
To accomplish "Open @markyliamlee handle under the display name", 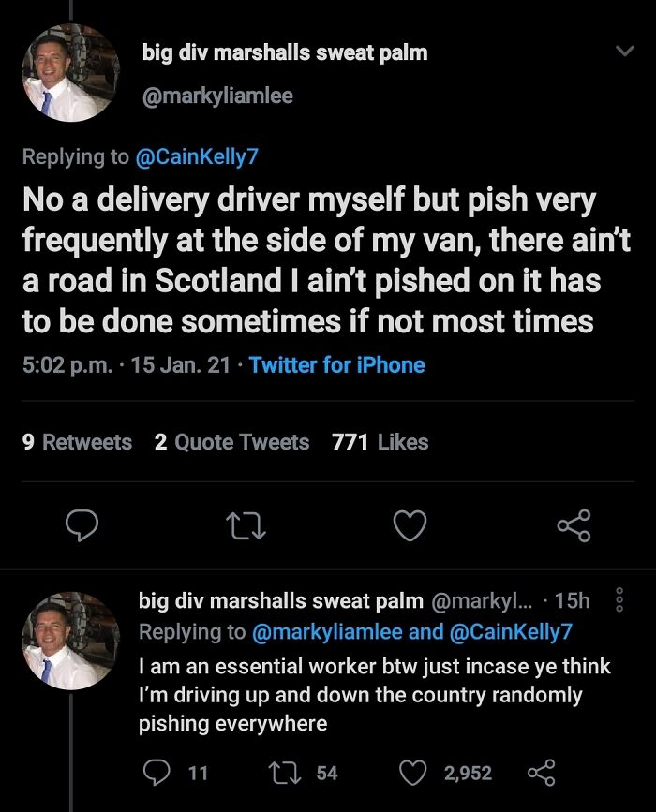I will (217, 96).
